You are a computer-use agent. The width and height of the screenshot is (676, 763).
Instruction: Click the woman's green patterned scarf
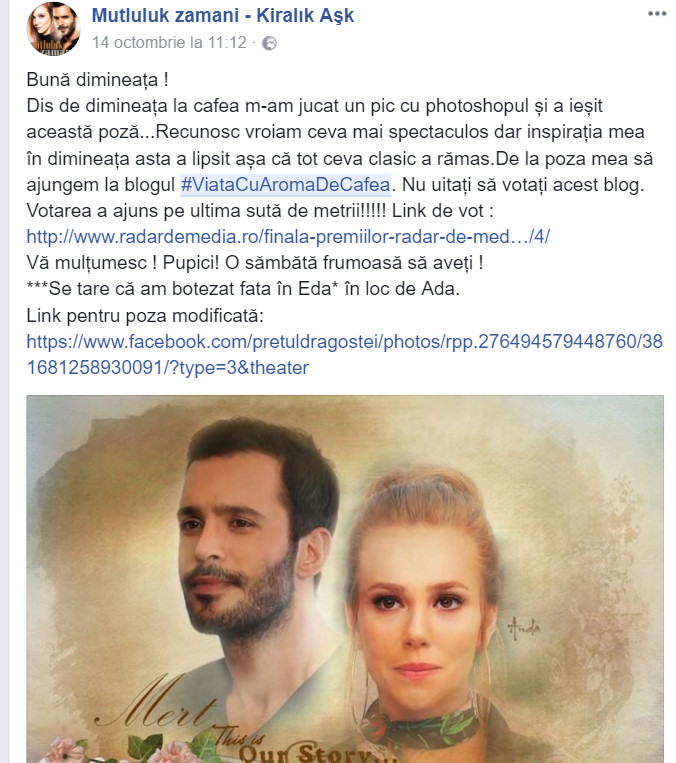(423, 723)
